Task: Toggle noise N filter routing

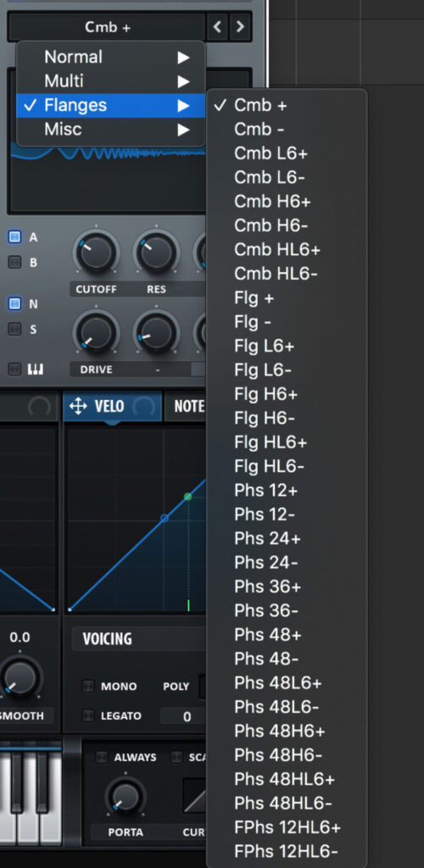Action: pos(14,303)
